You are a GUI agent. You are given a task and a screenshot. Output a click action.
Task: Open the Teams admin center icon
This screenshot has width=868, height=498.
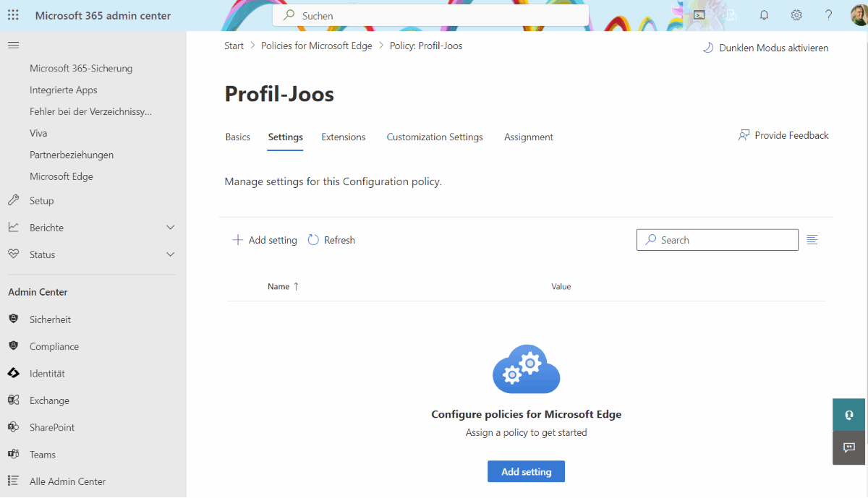click(x=14, y=454)
